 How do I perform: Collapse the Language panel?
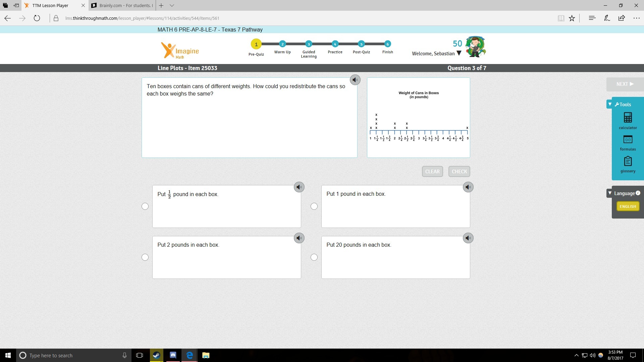[610, 193]
